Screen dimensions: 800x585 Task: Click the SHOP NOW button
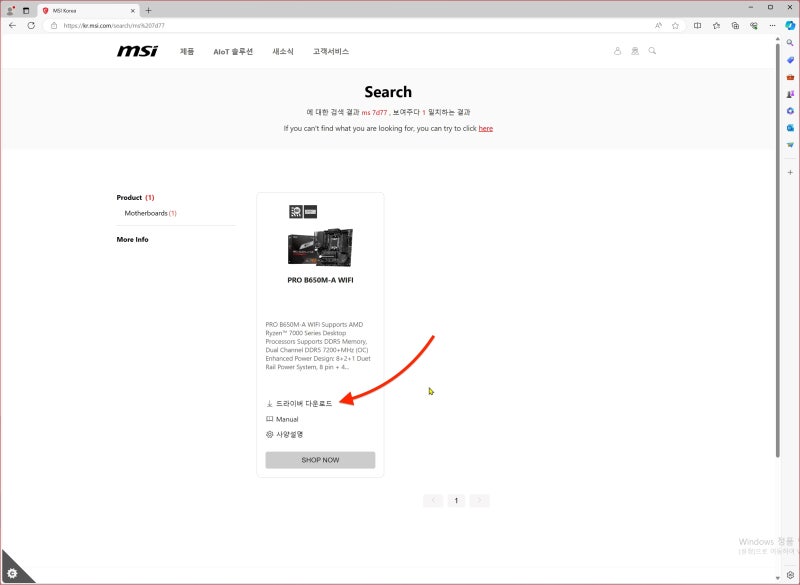pos(320,459)
